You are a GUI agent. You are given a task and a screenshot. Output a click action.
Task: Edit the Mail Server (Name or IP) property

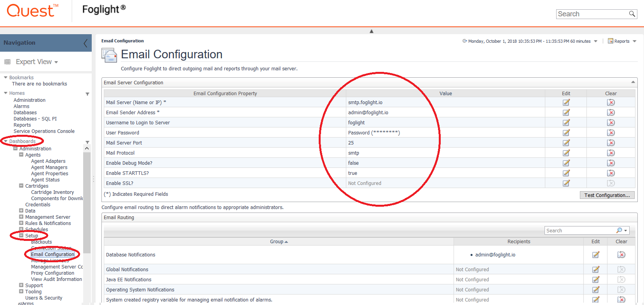(566, 102)
